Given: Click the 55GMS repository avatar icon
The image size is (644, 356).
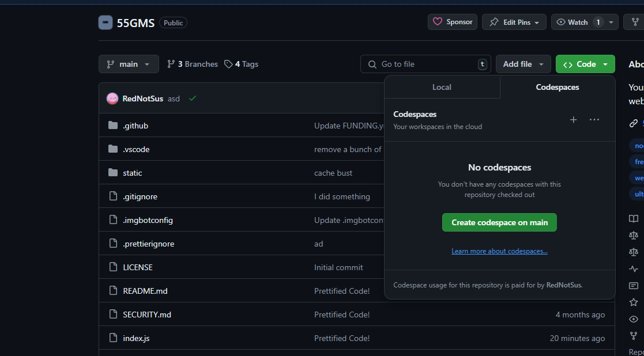Looking at the screenshot, I should click(106, 22).
